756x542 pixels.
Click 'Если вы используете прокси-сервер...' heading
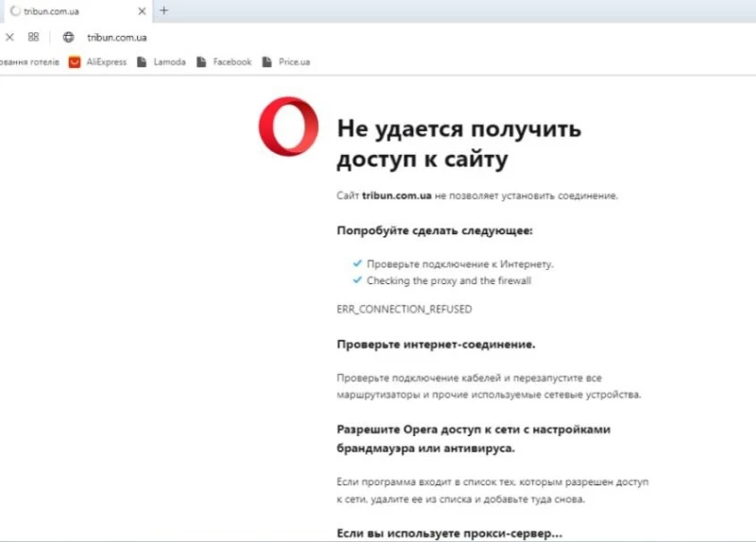450,534
